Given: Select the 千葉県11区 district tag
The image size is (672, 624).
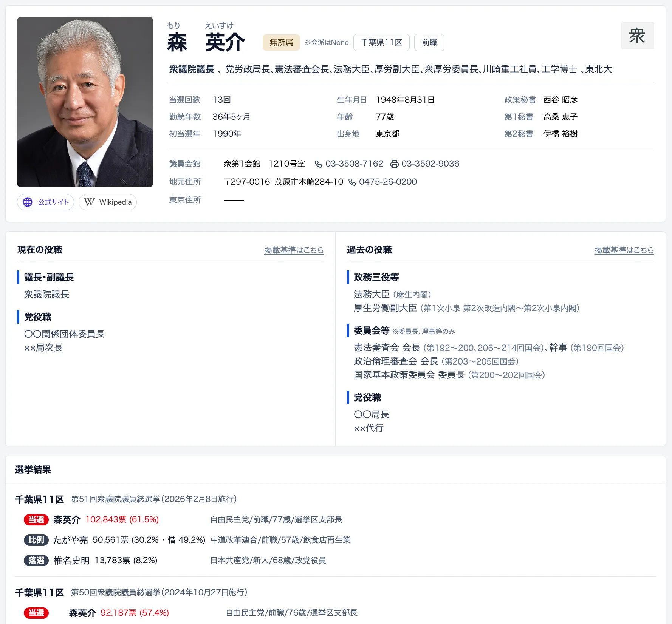Looking at the screenshot, I should [381, 43].
